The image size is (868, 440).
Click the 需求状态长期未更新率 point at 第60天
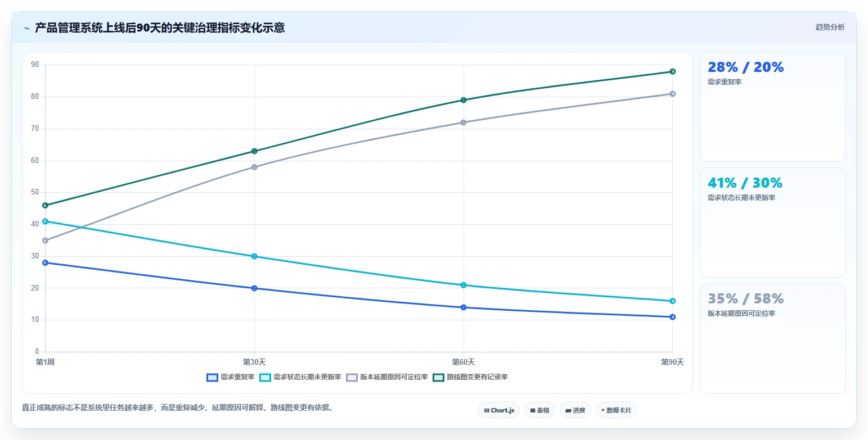pos(464,285)
